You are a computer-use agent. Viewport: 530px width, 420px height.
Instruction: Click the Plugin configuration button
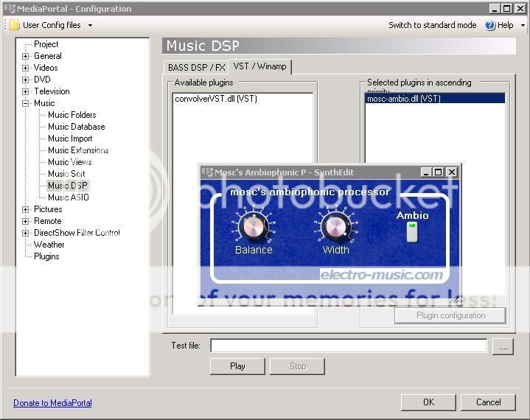(450, 315)
